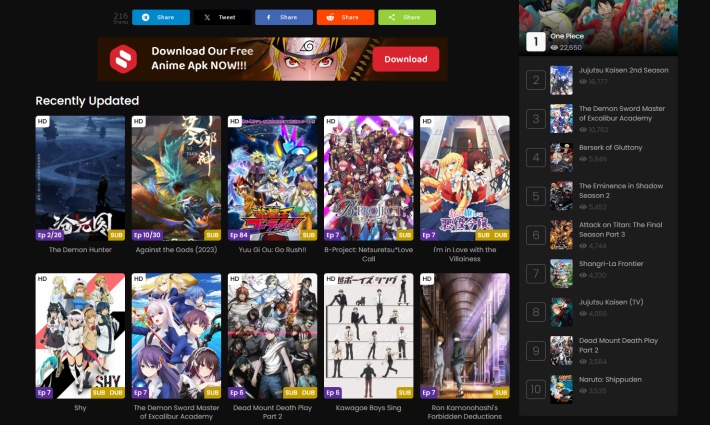This screenshot has width=710, height=425.
Task: Click B-Project: Netsuretsu*Love Call title text
Action: click(369, 254)
